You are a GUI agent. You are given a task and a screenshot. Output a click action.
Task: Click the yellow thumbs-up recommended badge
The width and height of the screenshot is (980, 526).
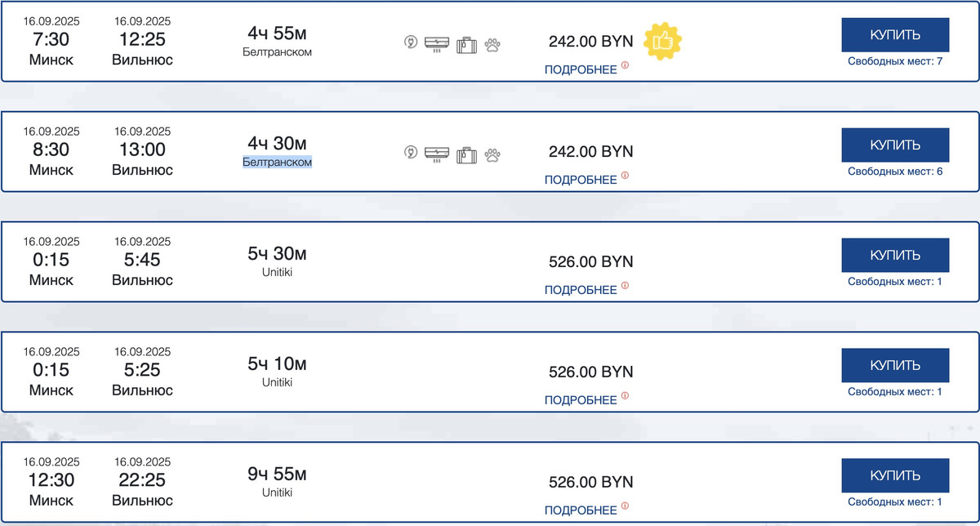click(x=662, y=39)
